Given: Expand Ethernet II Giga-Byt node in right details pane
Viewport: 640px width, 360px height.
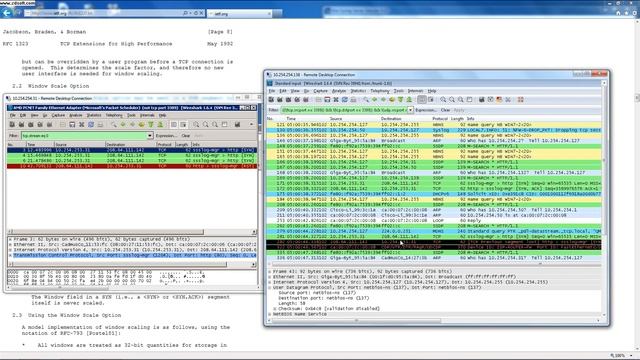Looking at the screenshot, I should pyautogui.click(x=270, y=277).
